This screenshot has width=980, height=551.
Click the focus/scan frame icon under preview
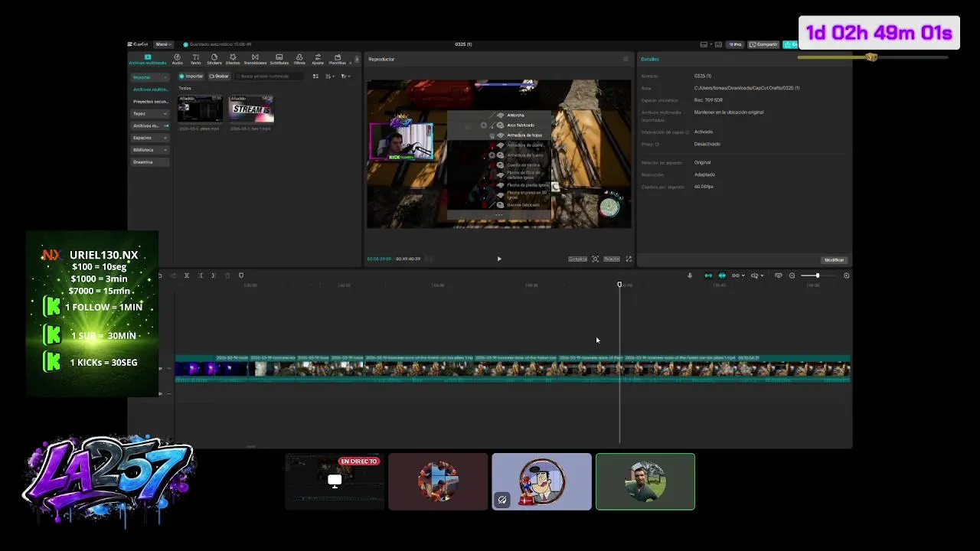point(596,259)
